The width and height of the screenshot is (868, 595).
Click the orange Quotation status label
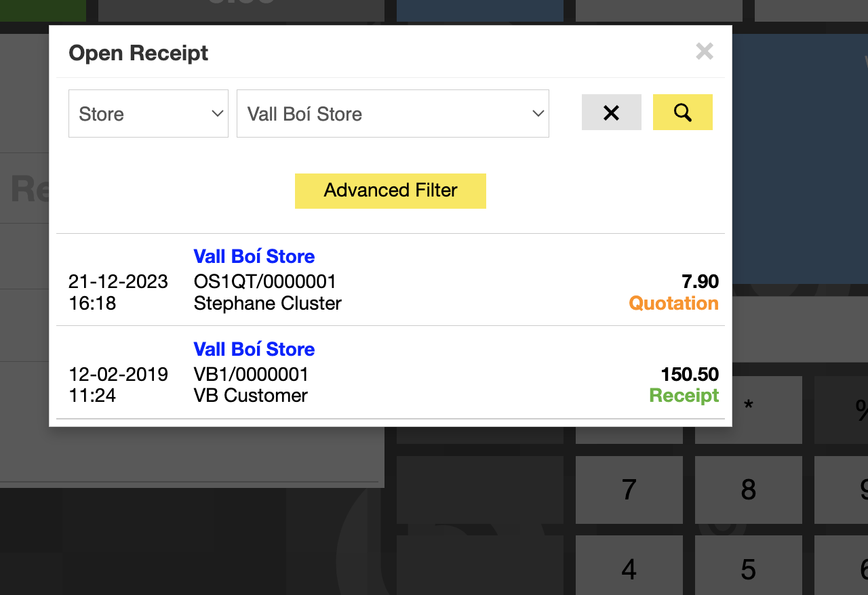click(673, 304)
